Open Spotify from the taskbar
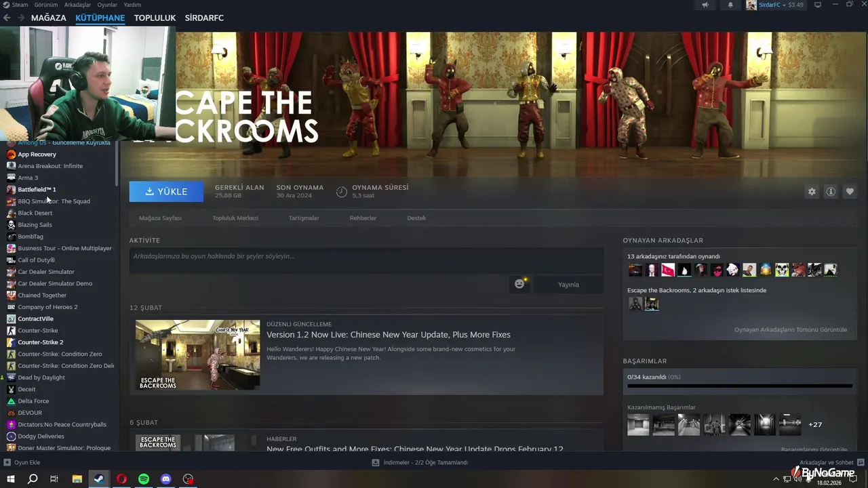The height and width of the screenshot is (488, 868). click(144, 479)
